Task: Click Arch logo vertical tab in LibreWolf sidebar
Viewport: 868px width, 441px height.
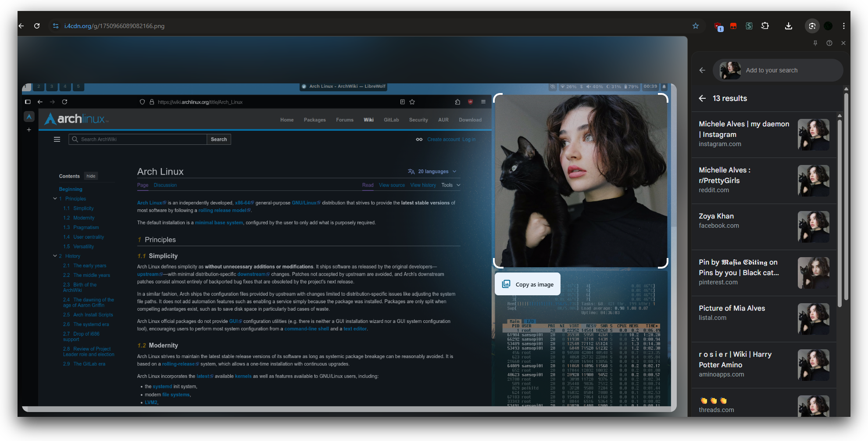Action: [29, 116]
